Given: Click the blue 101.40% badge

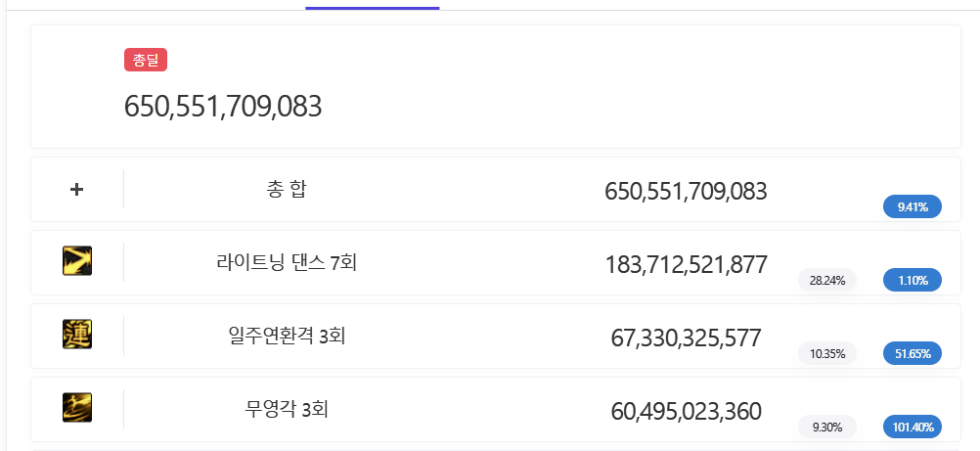Looking at the screenshot, I should (912, 427).
